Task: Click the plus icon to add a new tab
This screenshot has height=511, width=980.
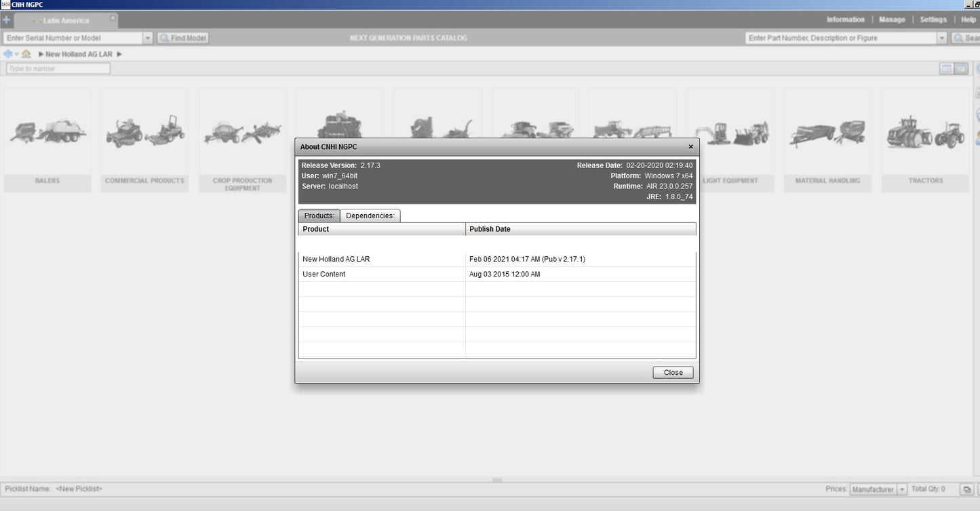Action: pyautogui.click(x=6, y=20)
